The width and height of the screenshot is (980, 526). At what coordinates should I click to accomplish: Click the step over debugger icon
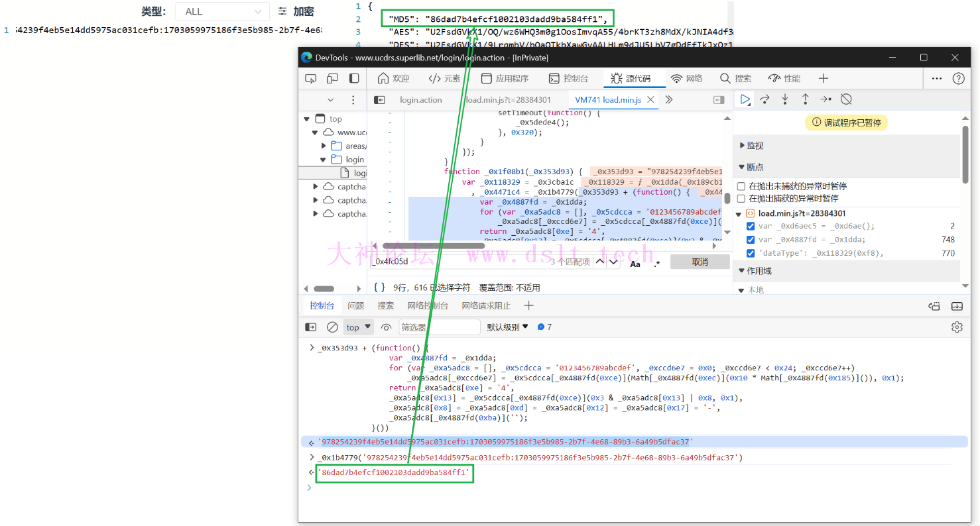click(765, 99)
